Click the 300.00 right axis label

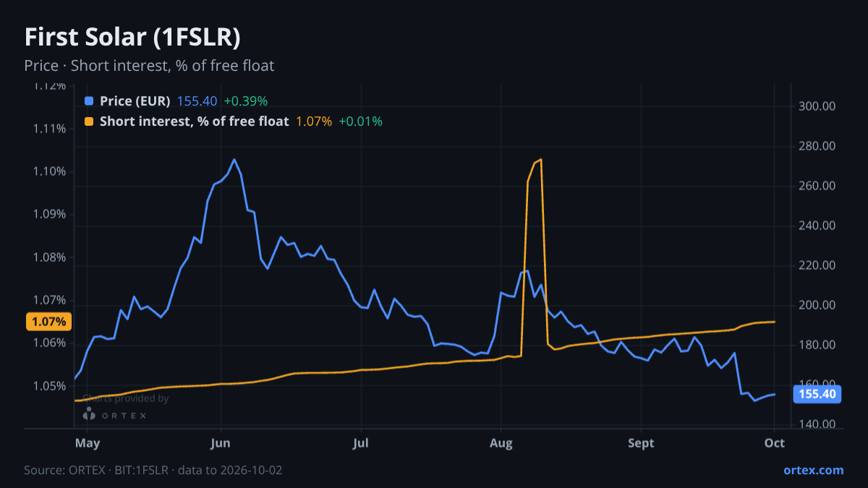[x=819, y=106]
